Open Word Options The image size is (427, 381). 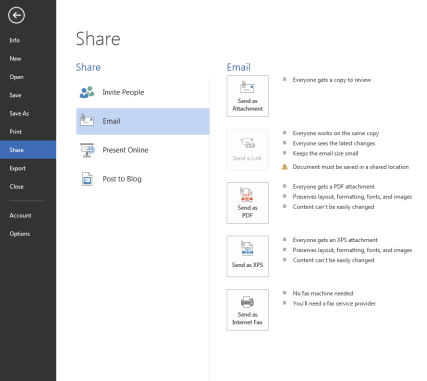click(20, 234)
